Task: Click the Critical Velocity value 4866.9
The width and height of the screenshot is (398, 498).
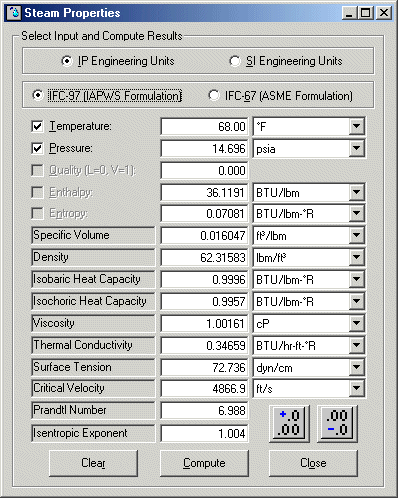Action: pyautogui.click(x=204, y=388)
